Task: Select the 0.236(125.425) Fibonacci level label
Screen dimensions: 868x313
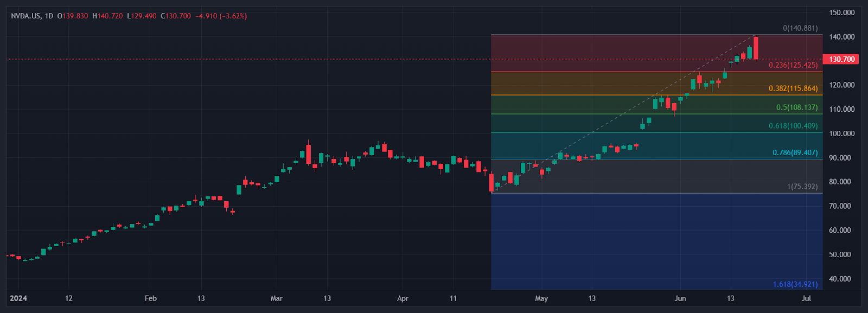Action: [x=793, y=65]
